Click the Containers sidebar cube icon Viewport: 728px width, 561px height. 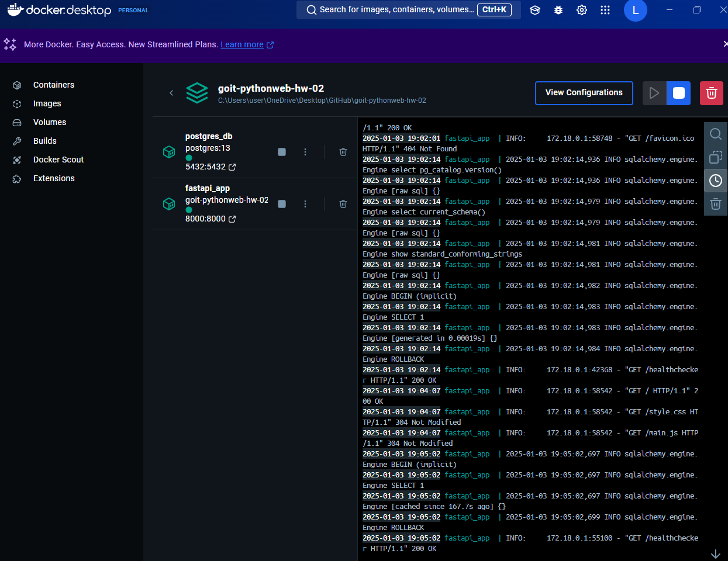pyautogui.click(x=17, y=85)
